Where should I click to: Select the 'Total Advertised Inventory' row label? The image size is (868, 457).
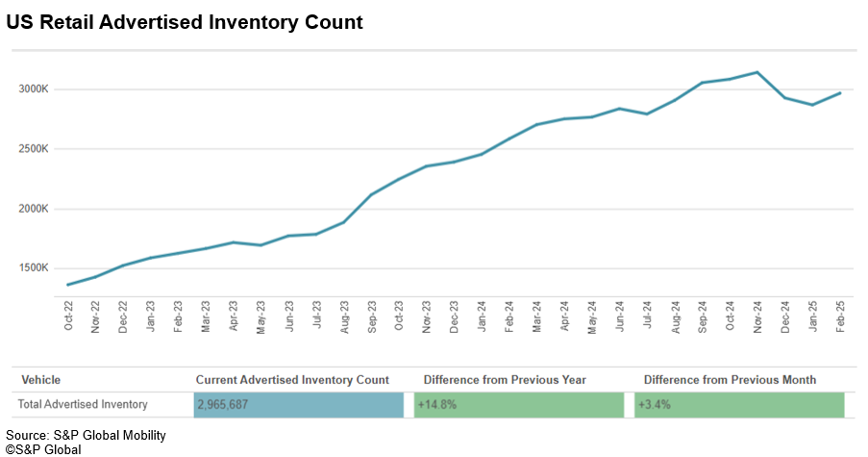84,405
